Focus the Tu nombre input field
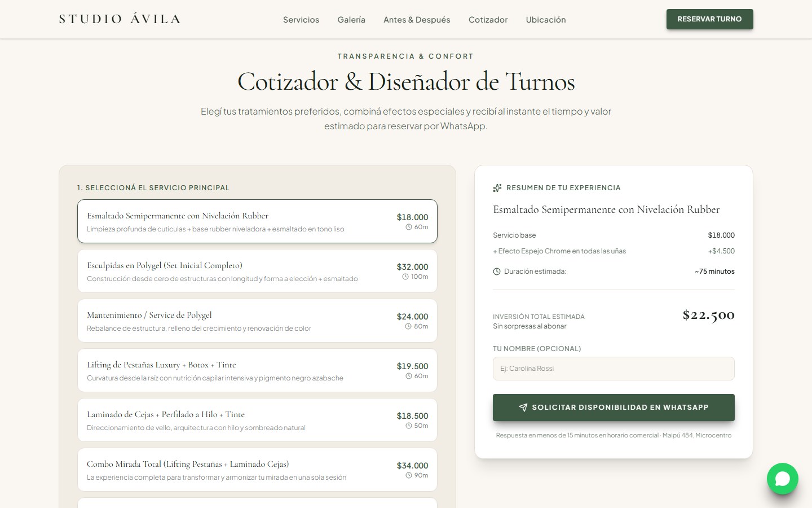The height and width of the screenshot is (508, 812). pyautogui.click(x=614, y=369)
